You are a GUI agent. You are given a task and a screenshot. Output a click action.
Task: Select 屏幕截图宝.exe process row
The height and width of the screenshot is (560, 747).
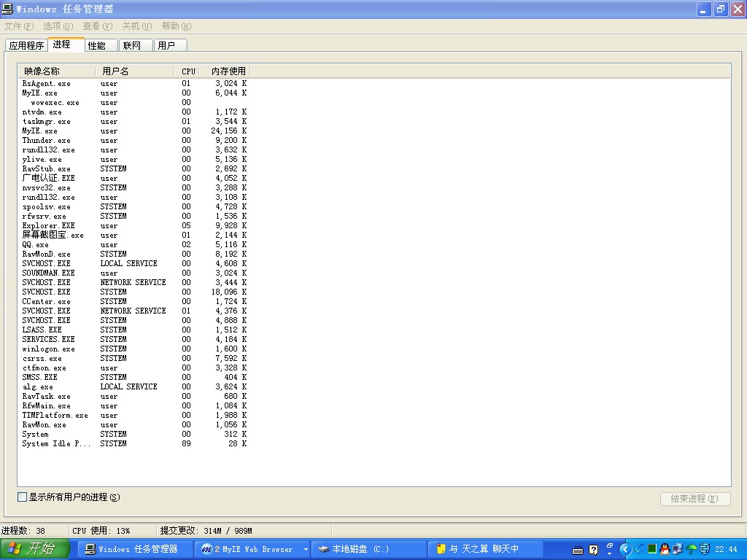point(134,236)
